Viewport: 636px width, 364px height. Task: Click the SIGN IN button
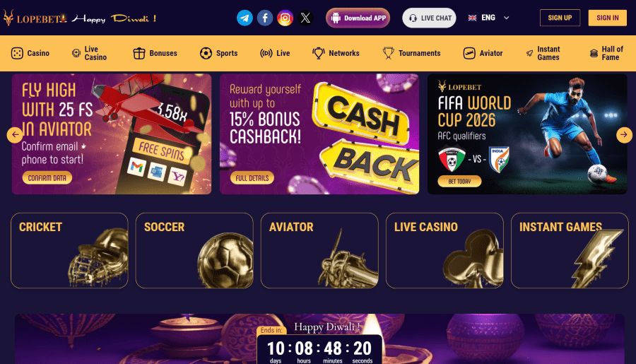click(607, 18)
